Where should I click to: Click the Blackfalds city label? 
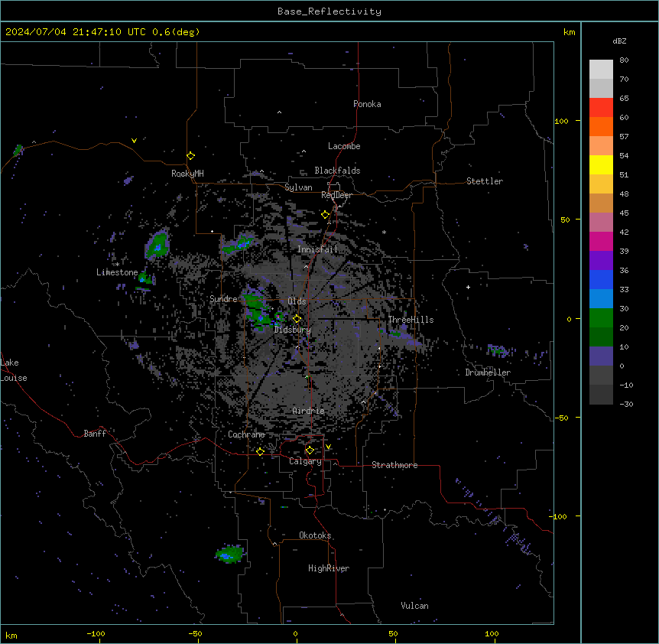337,171
